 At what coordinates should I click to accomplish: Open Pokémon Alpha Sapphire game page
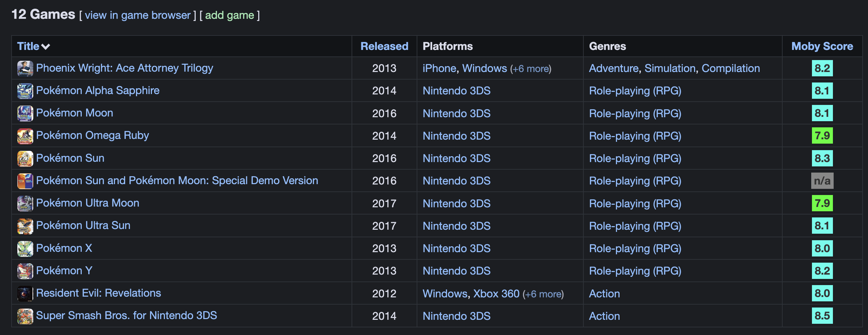(98, 90)
